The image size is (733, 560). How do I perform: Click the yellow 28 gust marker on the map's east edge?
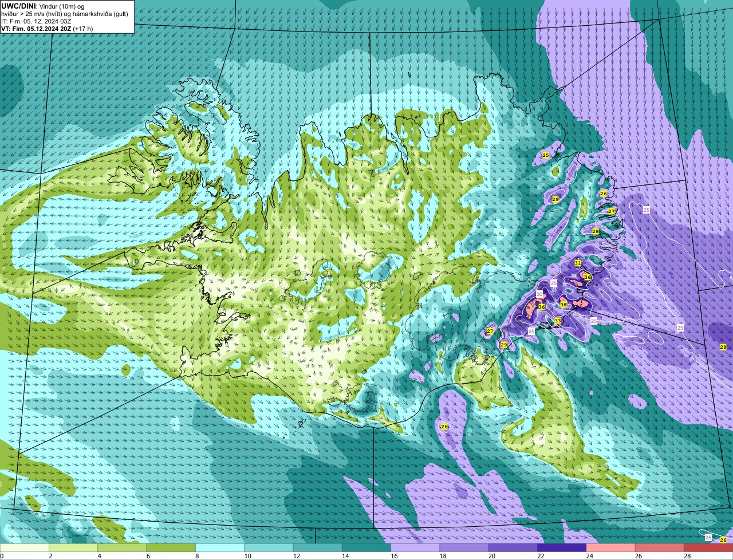point(723,347)
